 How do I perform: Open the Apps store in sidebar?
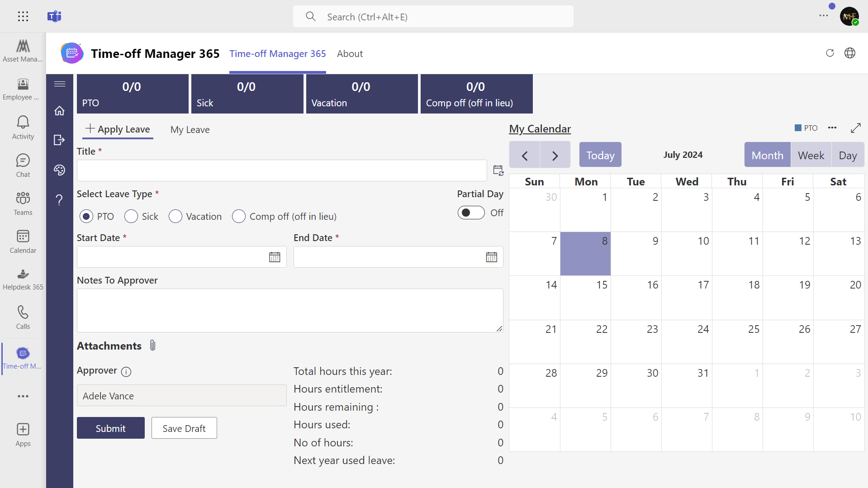pos(23,435)
